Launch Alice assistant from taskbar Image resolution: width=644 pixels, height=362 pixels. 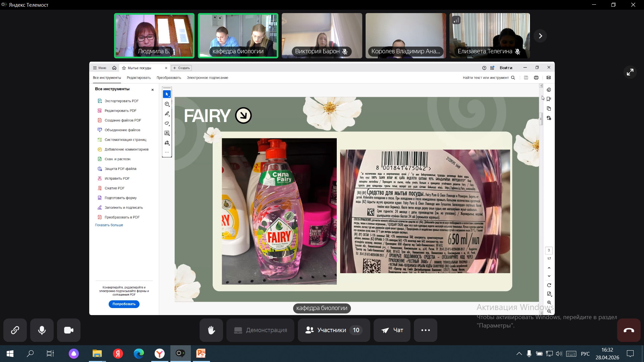74,353
